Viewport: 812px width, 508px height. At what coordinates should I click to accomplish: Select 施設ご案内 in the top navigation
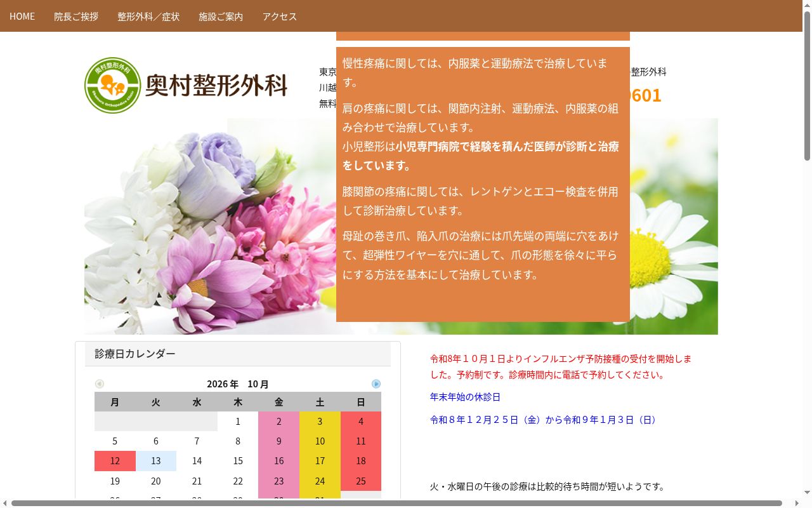221,16
